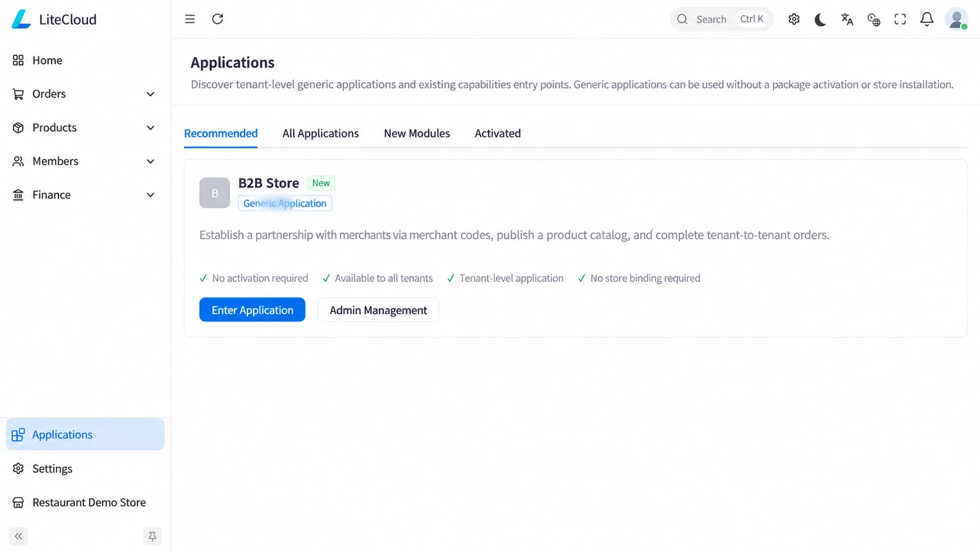This screenshot has height=552, width=980.
Task: Click the Finance bank icon
Action: (18, 195)
